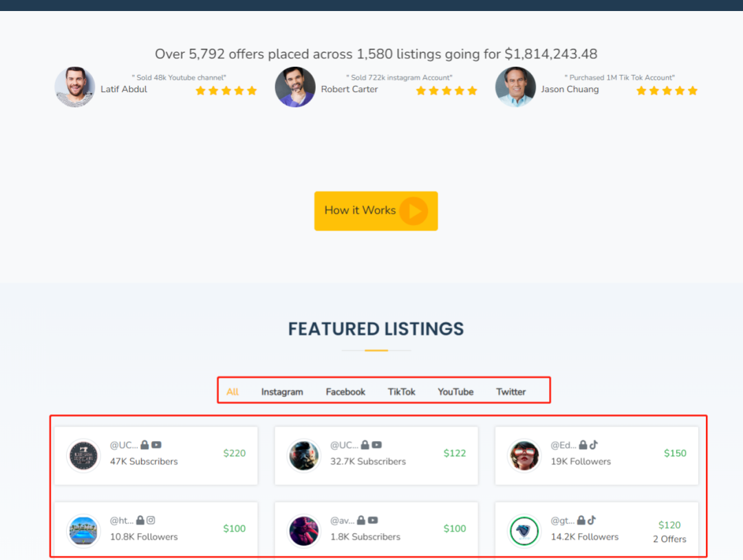Click the play icon on How it Works
743x560 pixels.
tap(413, 211)
